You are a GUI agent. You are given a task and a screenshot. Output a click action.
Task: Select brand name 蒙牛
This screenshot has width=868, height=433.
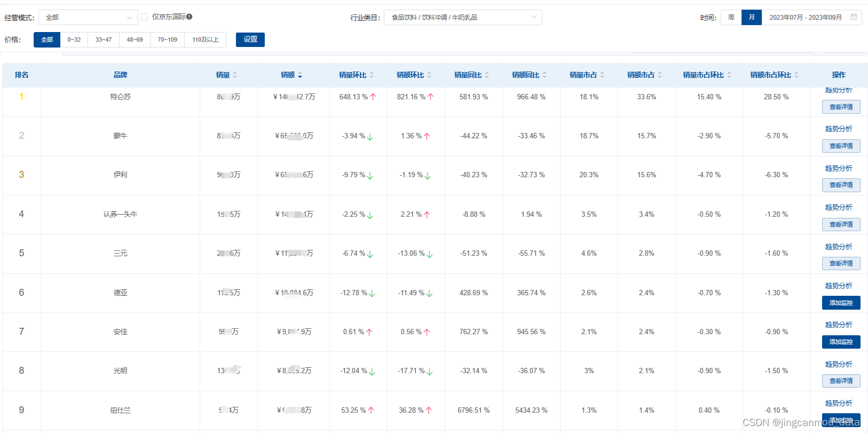120,136
